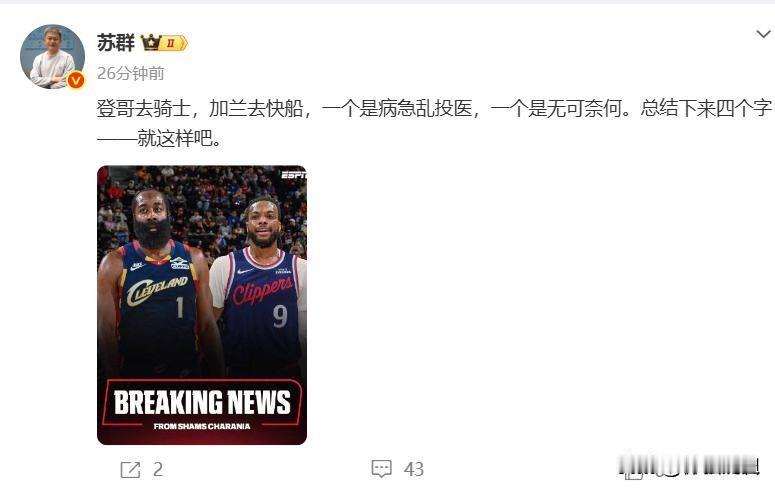Click the closing line 就这样吧
This screenshot has width=775, height=490.
(179, 138)
